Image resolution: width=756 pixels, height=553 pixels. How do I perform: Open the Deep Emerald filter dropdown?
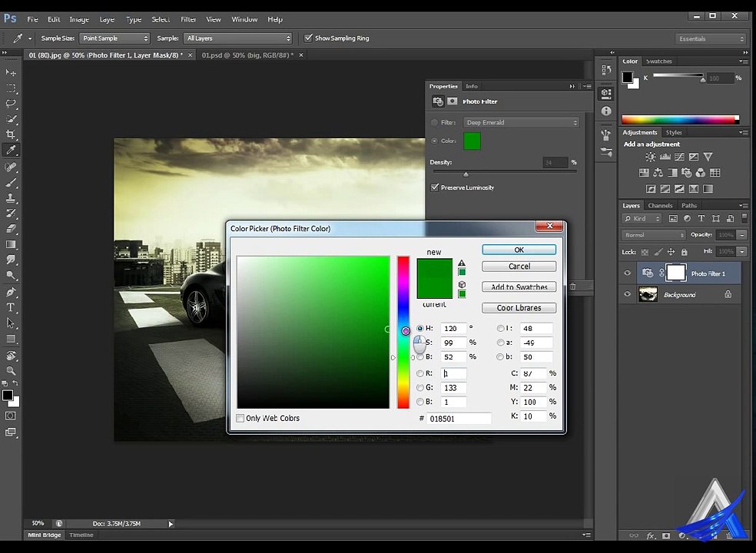(521, 122)
